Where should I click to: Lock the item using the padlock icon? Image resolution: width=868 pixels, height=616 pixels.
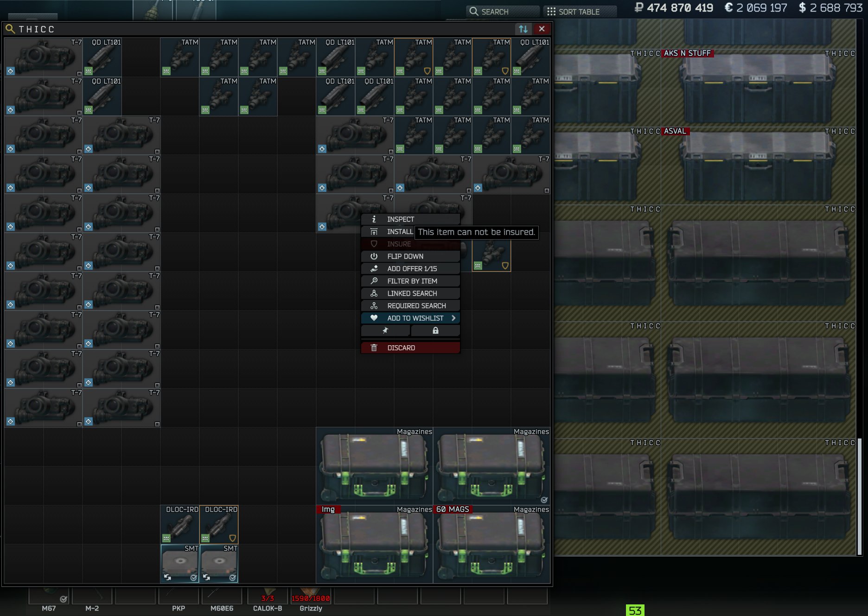pos(435,330)
